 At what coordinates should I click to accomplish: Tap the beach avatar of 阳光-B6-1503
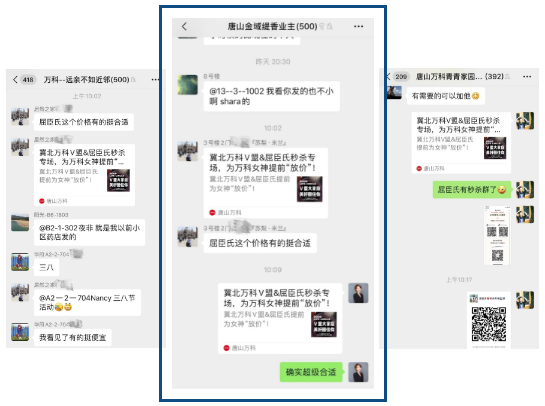[20, 222]
